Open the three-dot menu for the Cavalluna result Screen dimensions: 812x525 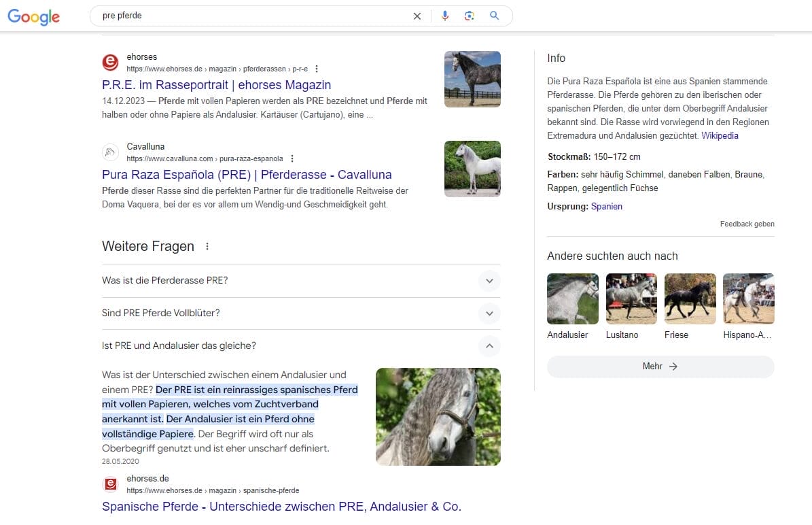pos(292,158)
